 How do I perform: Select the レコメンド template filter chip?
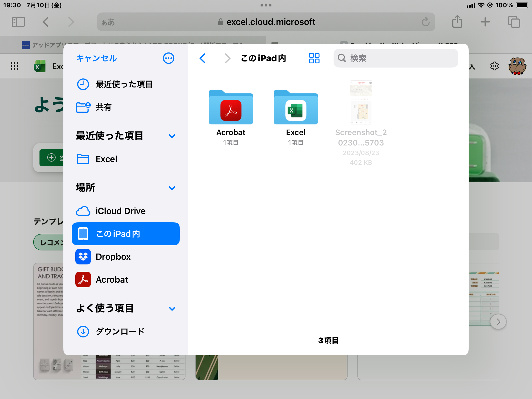point(49,242)
